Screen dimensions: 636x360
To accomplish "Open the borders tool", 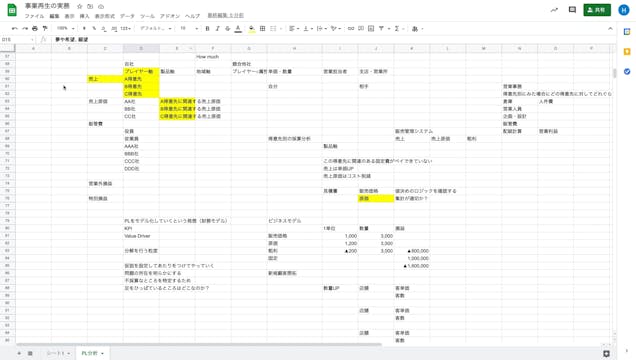I will 262,28.
